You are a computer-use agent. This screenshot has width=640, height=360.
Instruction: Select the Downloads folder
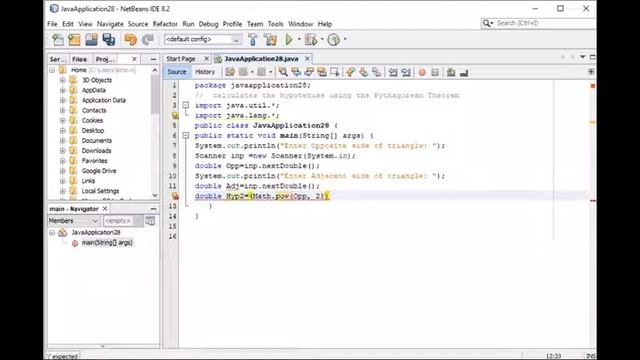[x=96, y=151]
